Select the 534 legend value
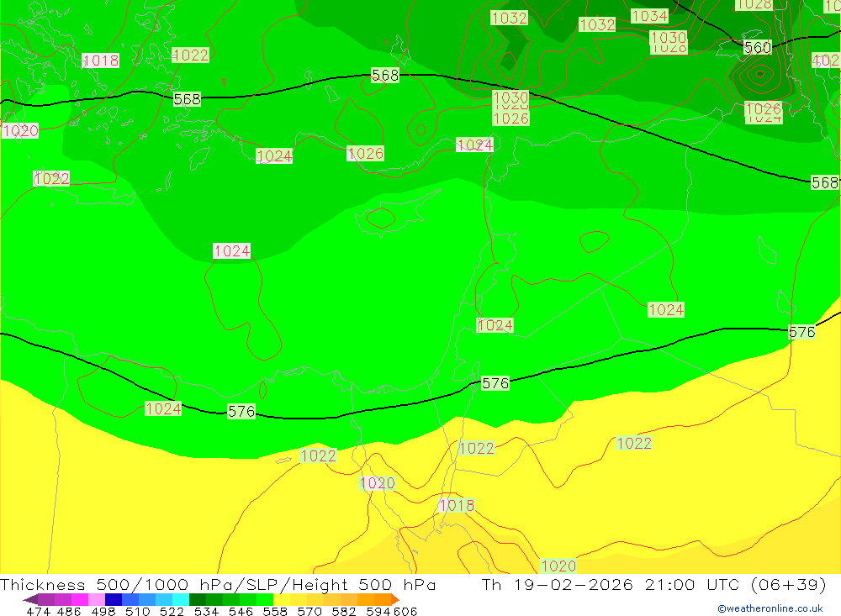Viewport: 841px width, 616px height. [x=207, y=611]
